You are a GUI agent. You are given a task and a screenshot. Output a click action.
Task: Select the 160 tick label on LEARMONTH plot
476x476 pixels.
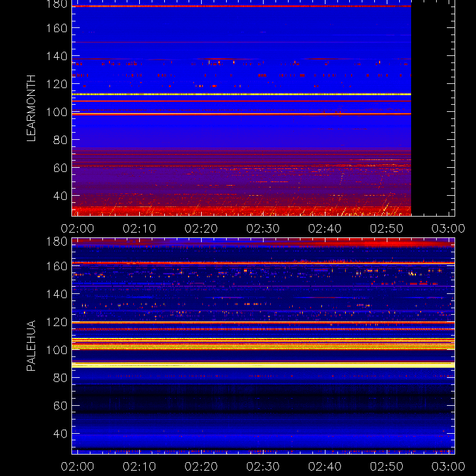coord(57,28)
